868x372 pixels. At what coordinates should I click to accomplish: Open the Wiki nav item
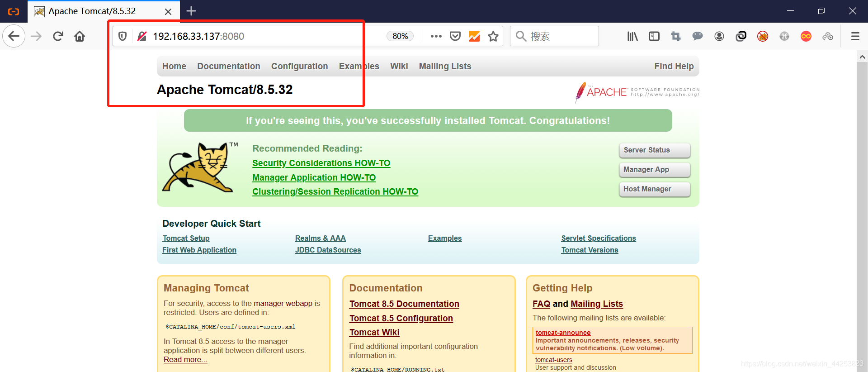point(399,66)
